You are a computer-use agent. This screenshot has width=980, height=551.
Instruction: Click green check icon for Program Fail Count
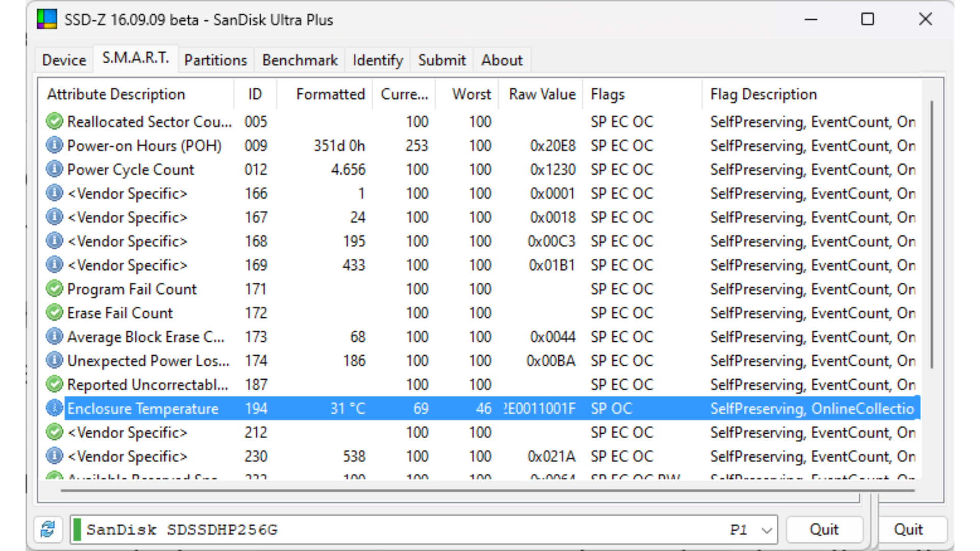click(x=54, y=289)
